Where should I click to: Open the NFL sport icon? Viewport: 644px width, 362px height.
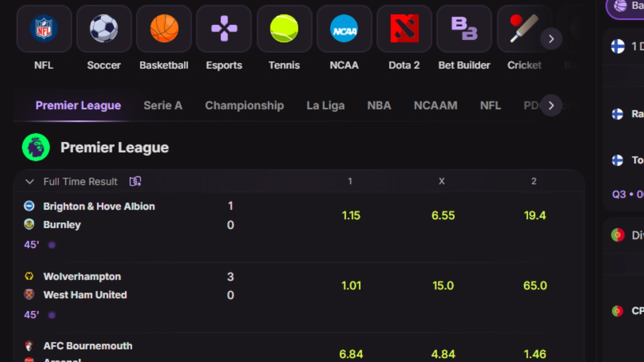click(44, 29)
